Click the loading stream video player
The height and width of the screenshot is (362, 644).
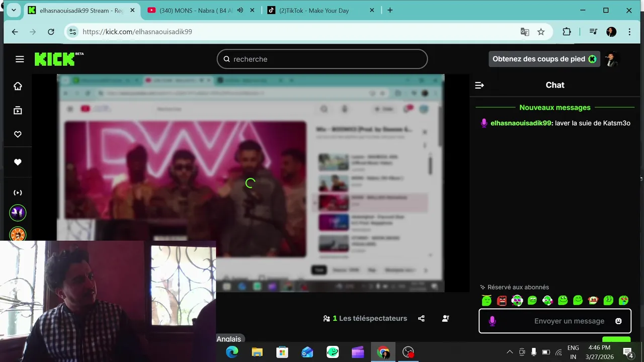click(251, 184)
